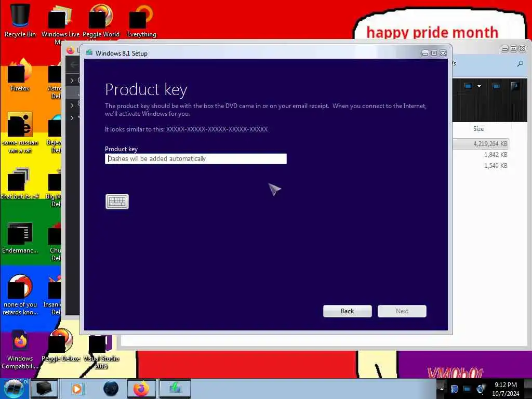This screenshot has height=399, width=532.
Task: Open the on-screen keyboard button in Setup
Action: coord(117,202)
